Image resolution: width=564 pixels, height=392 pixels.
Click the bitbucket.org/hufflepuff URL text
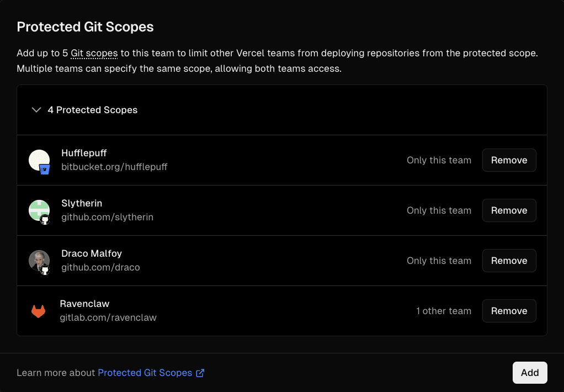[114, 166]
